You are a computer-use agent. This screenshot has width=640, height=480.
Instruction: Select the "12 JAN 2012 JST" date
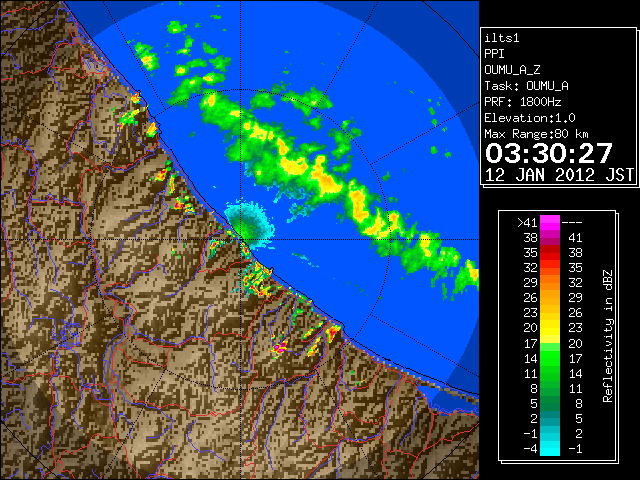point(559,175)
